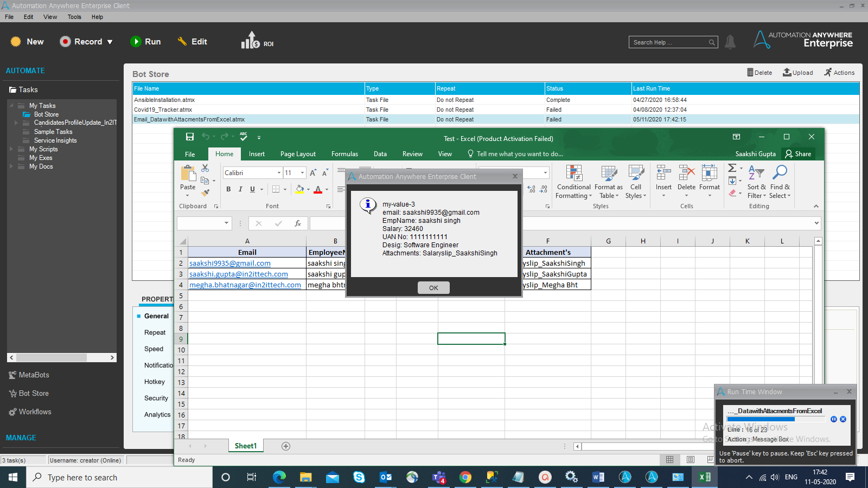Click the notification bell icon
This screenshot has width=868, height=488.
(730, 42)
